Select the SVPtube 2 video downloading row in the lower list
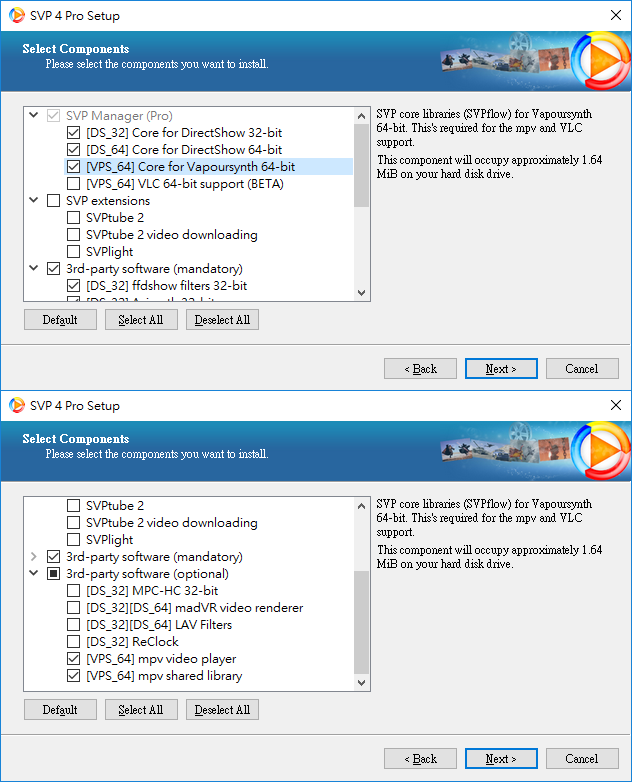Image resolution: width=632 pixels, height=783 pixels. (172, 523)
